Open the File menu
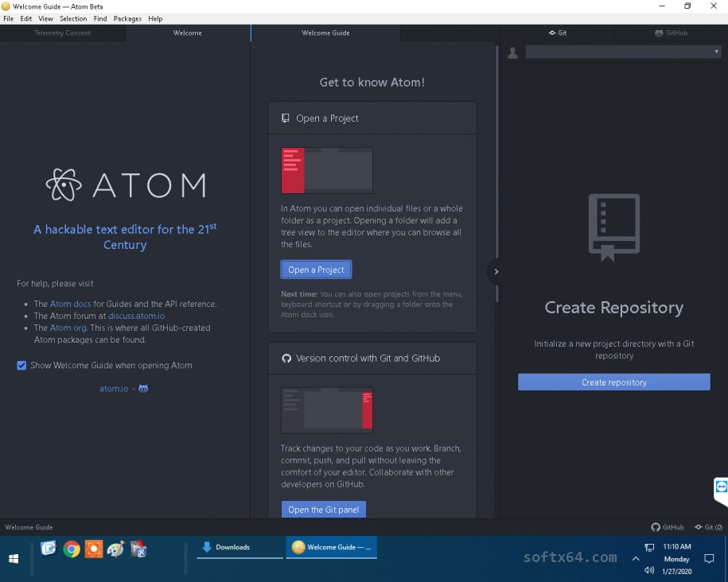The width and height of the screenshot is (728, 582). pos(9,18)
